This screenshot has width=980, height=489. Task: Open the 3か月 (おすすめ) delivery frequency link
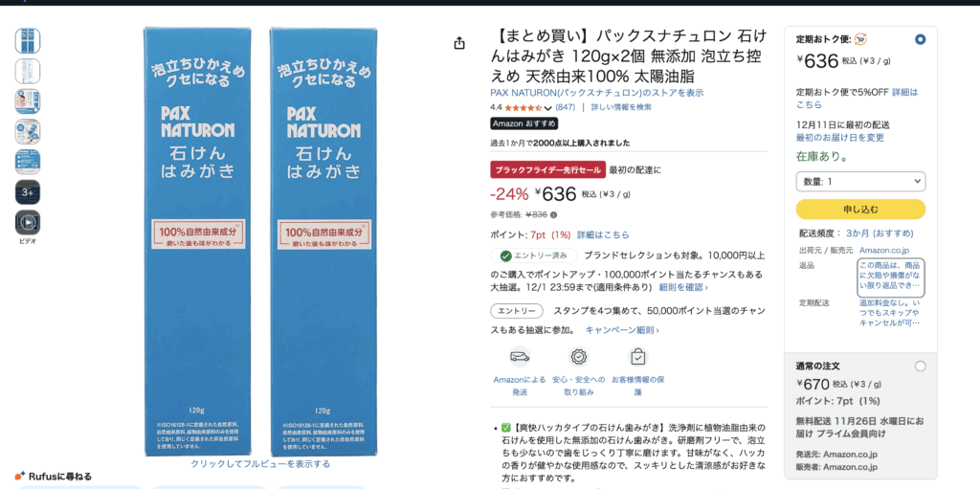pyautogui.click(x=880, y=233)
